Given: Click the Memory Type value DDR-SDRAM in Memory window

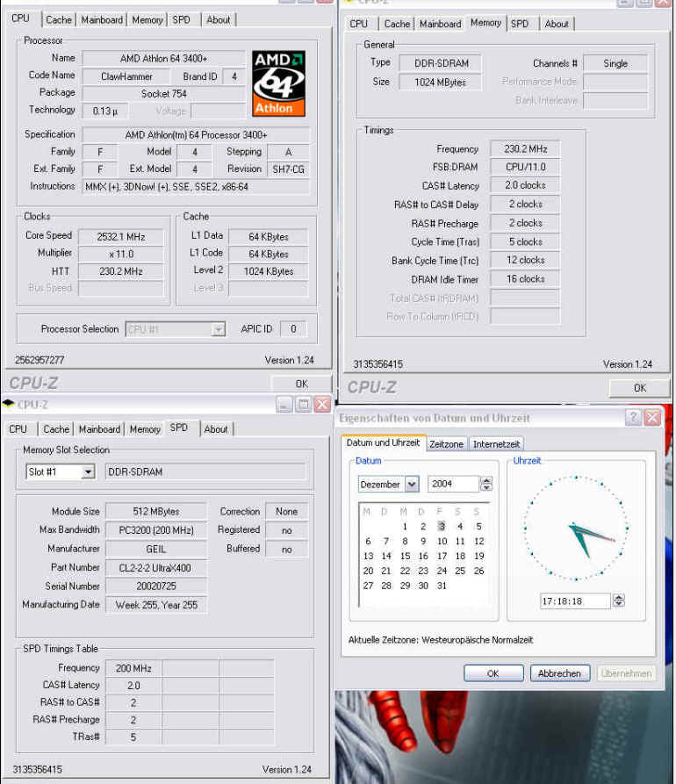Looking at the screenshot, I should point(441,63).
